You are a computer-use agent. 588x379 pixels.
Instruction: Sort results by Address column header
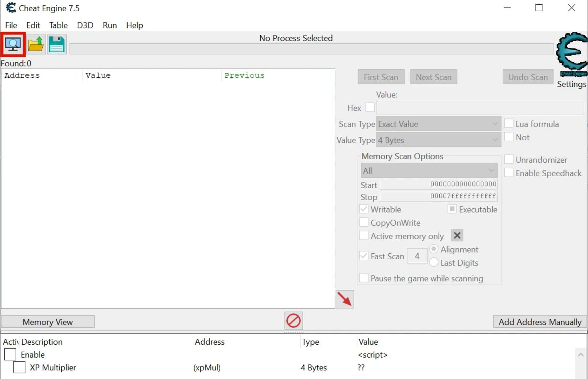42,75
